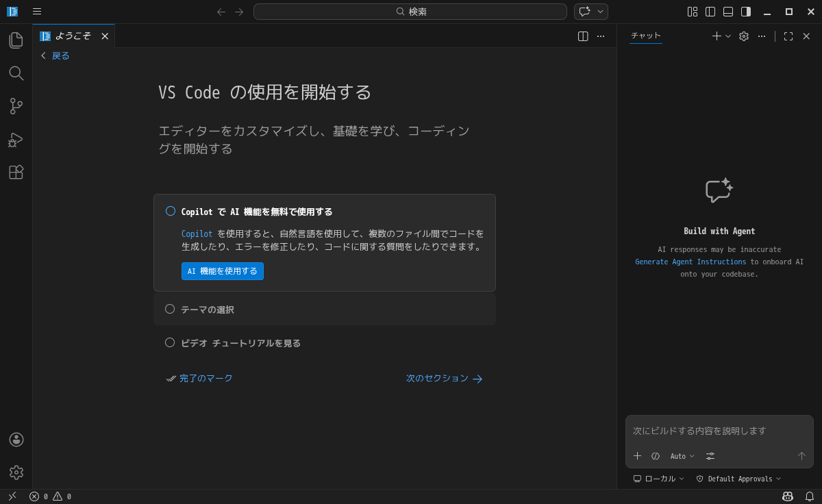Select ビデオ チュートリアルを見る radio
Screen dimensions: 822x504
170,342
